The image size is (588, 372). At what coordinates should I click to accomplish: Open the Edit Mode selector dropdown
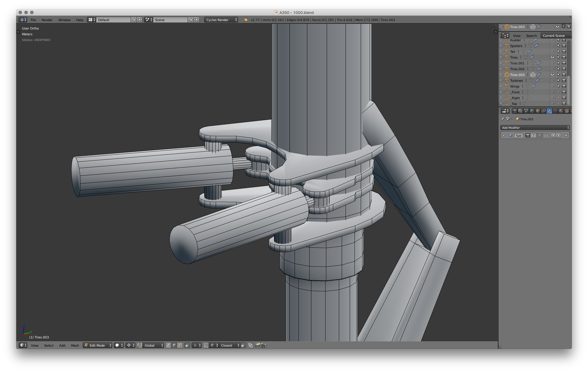pos(98,345)
